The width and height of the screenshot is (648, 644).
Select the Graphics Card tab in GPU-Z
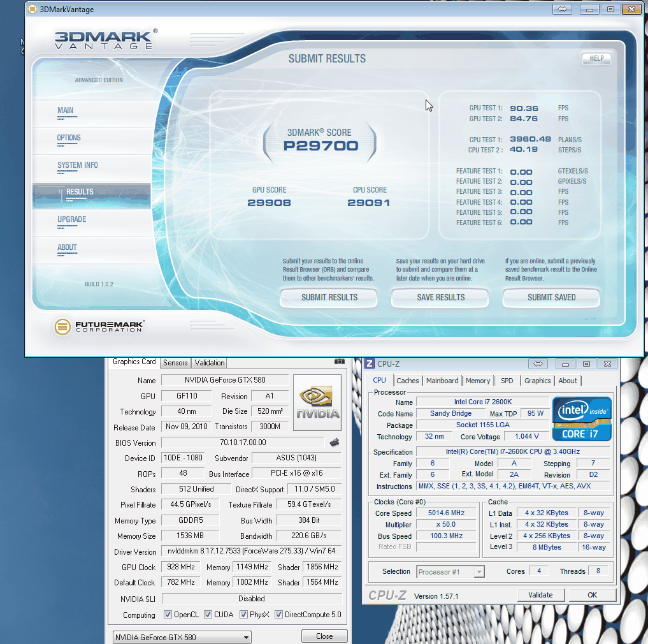(134, 362)
